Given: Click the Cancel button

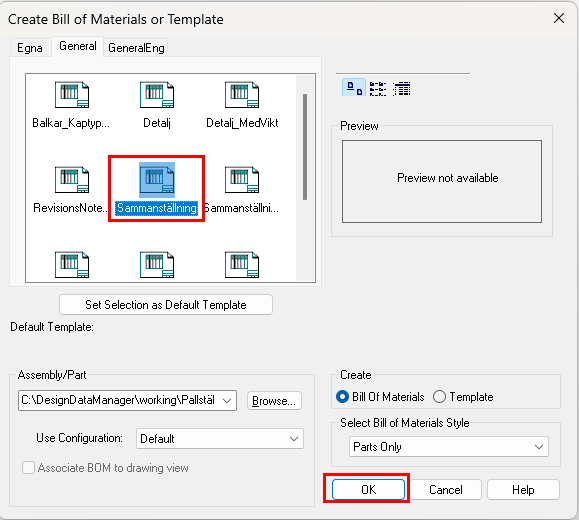Looking at the screenshot, I should tap(446, 490).
